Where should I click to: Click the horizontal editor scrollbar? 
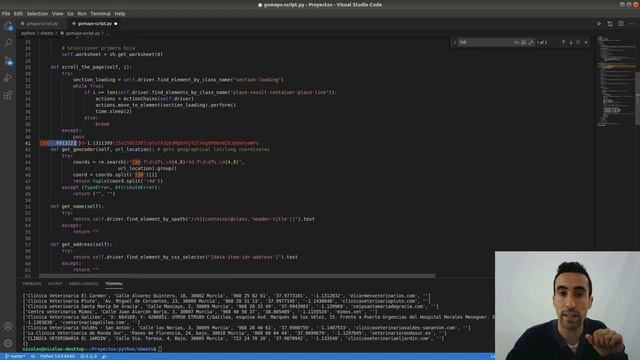[x=237, y=276]
